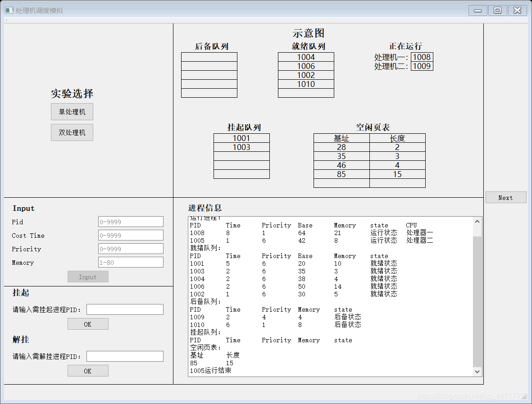Click 处理器二 in the CPU column
This screenshot has height=404, width=532.
(x=420, y=240)
